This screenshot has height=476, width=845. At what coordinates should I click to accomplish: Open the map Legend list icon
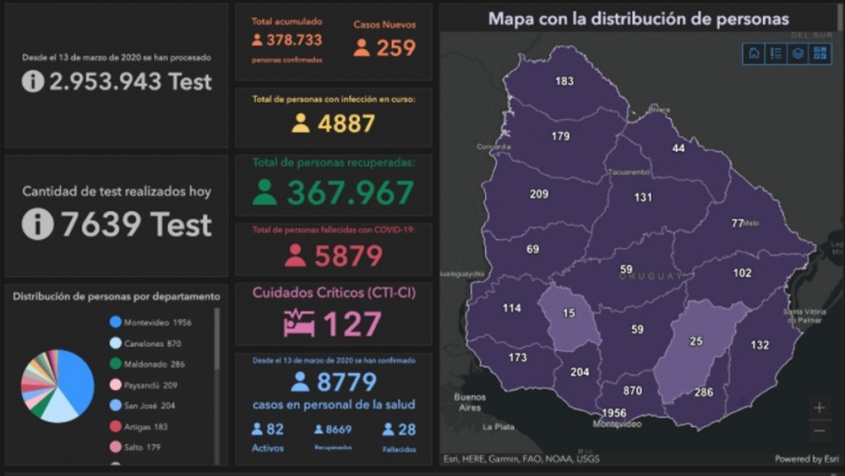click(x=775, y=54)
